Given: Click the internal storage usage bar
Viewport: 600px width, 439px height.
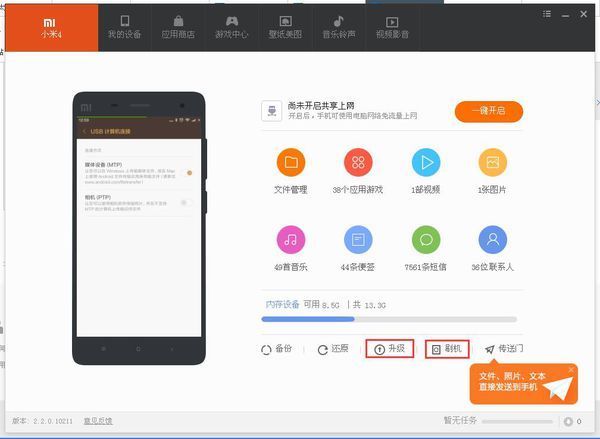Looking at the screenshot, I should tap(389, 319).
